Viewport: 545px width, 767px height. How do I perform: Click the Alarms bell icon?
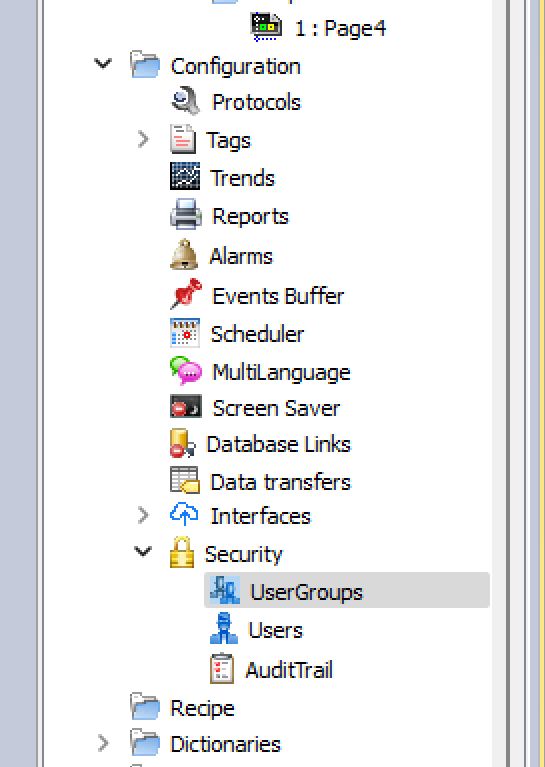tap(184, 254)
